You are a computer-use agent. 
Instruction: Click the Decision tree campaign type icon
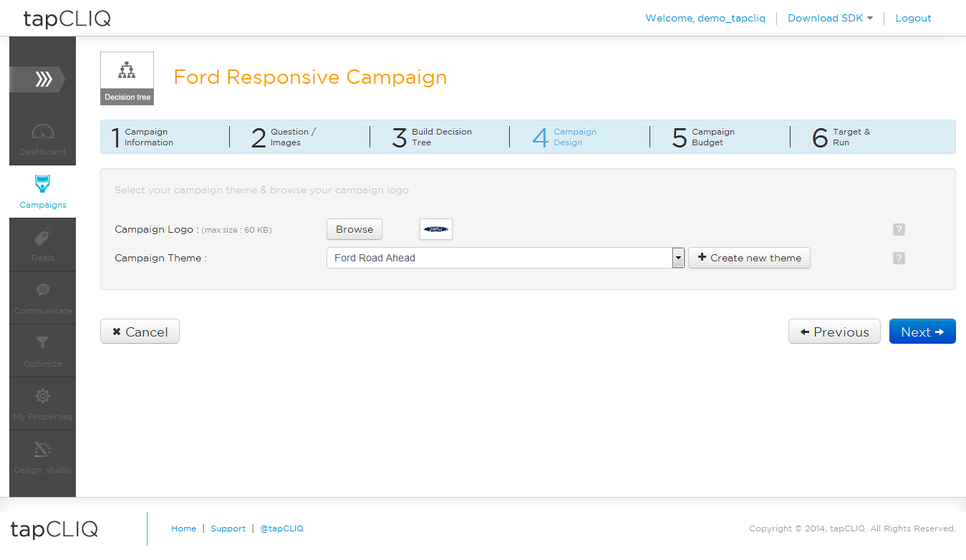click(x=127, y=78)
